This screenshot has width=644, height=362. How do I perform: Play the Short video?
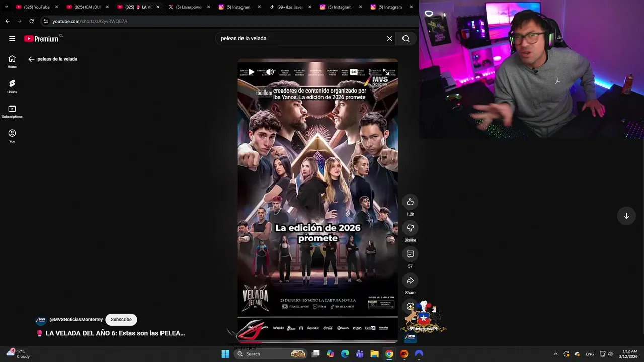click(x=251, y=72)
